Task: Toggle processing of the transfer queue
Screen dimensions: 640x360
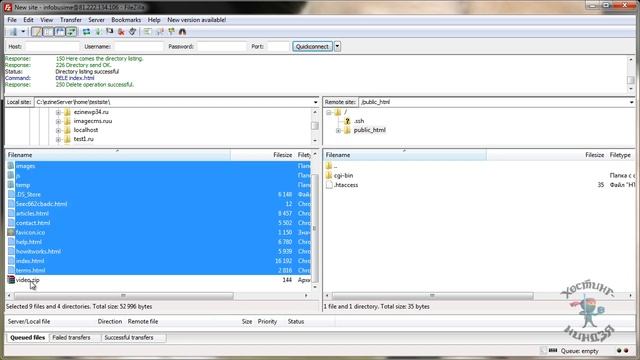Action: [98, 31]
